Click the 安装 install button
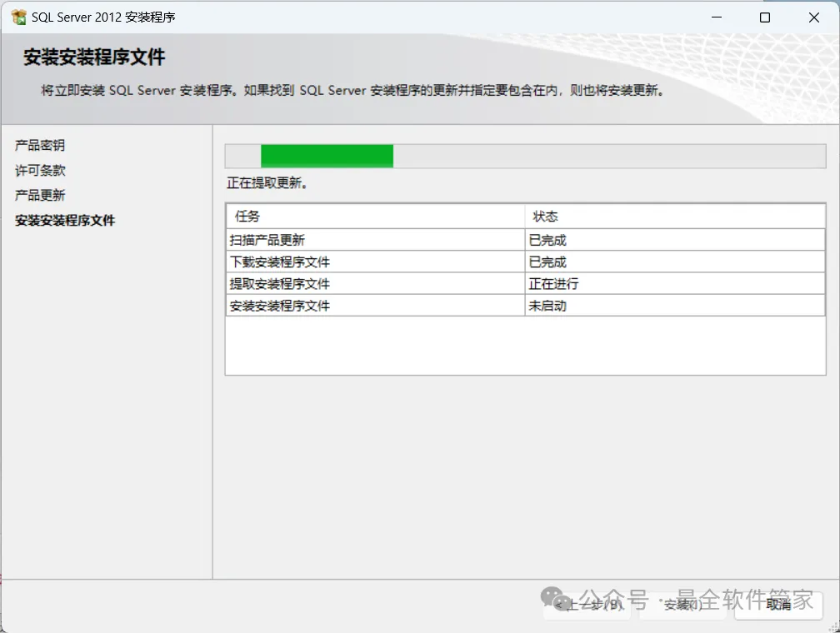The image size is (840, 633). 682,606
